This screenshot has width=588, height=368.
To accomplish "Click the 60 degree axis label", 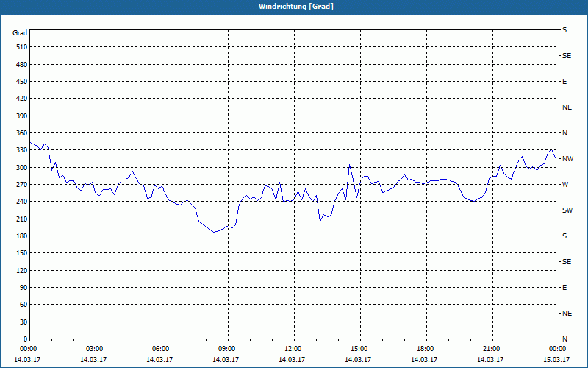I will [24, 305].
